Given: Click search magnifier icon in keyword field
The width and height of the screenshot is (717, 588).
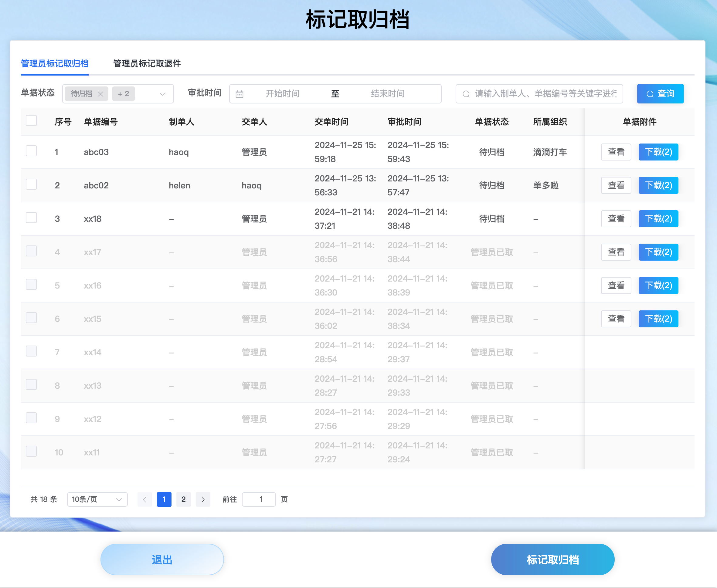Looking at the screenshot, I should coord(466,94).
